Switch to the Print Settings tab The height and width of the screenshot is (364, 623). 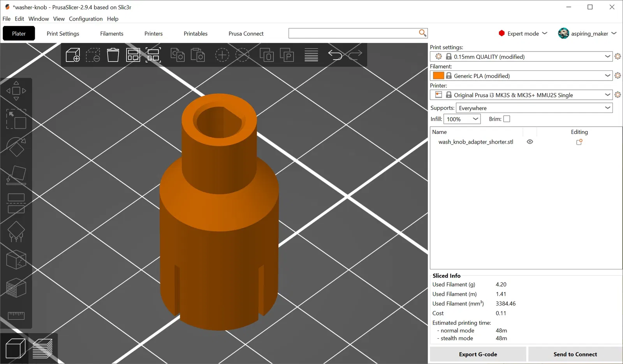pyautogui.click(x=63, y=33)
